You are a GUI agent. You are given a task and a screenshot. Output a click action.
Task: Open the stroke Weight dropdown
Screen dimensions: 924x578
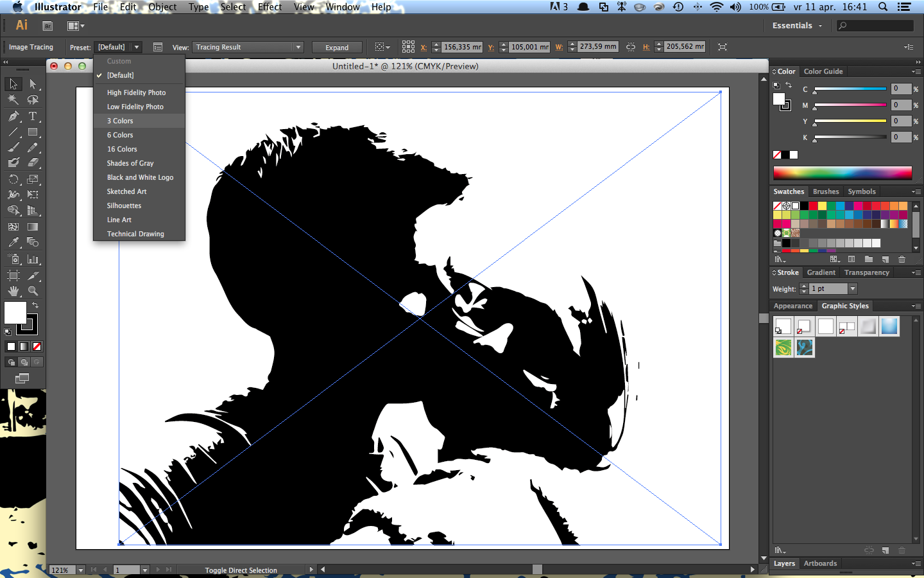[x=853, y=289]
